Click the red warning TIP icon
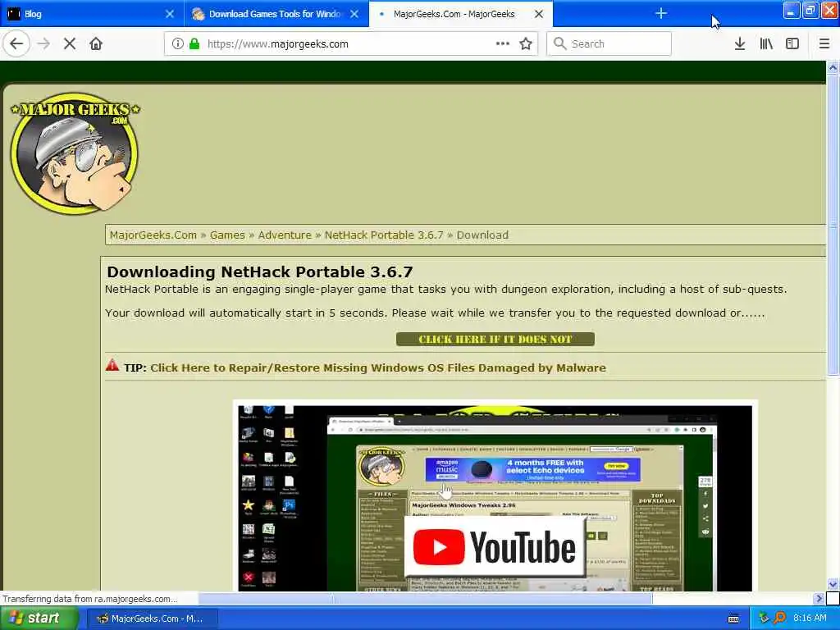 (x=112, y=365)
